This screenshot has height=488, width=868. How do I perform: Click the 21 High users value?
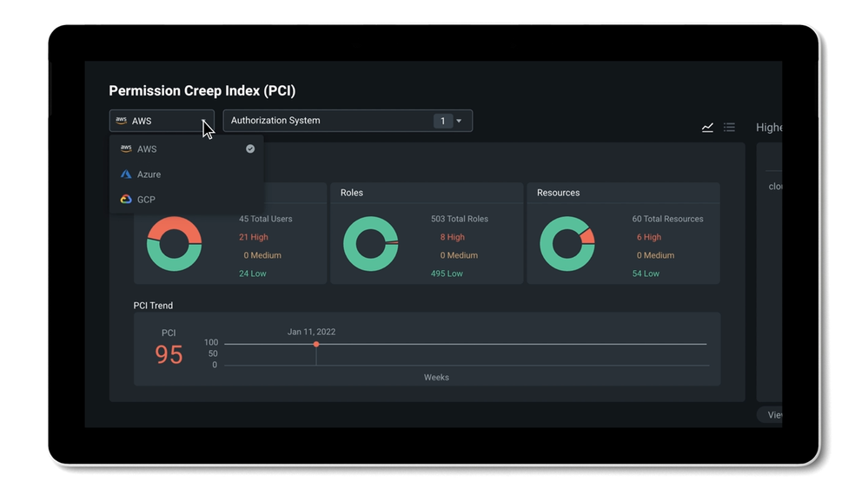pos(254,237)
